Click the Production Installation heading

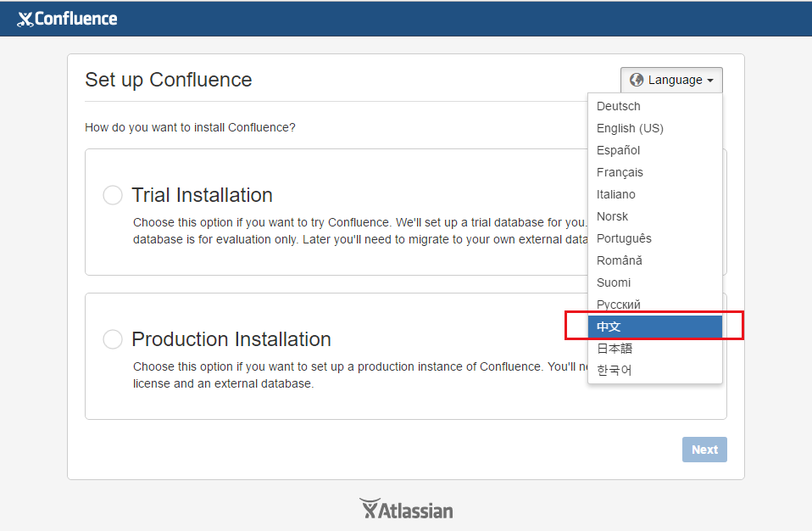tap(231, 339)
